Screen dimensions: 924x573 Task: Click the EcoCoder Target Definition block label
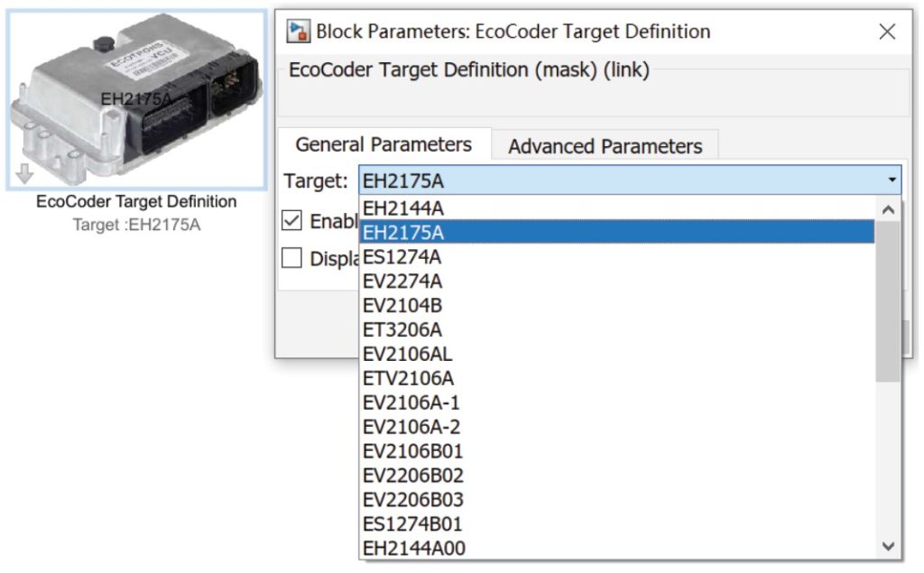point(136,201)
